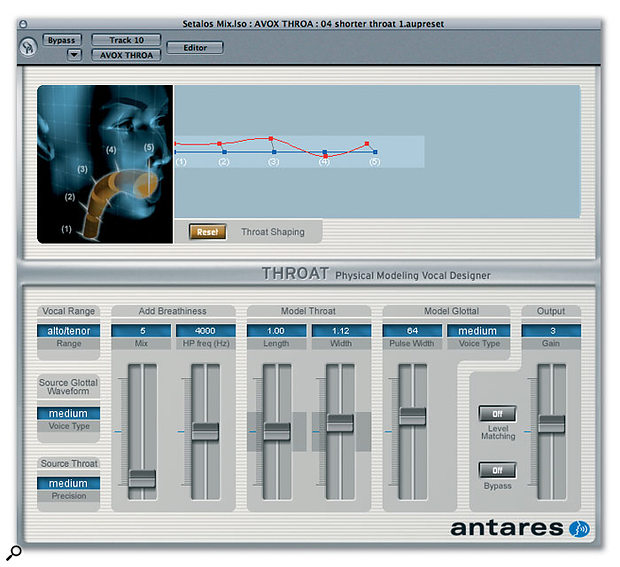Select blue reference point 3 on graph
The height and width of the screenshot is (567, 620).
274,152
